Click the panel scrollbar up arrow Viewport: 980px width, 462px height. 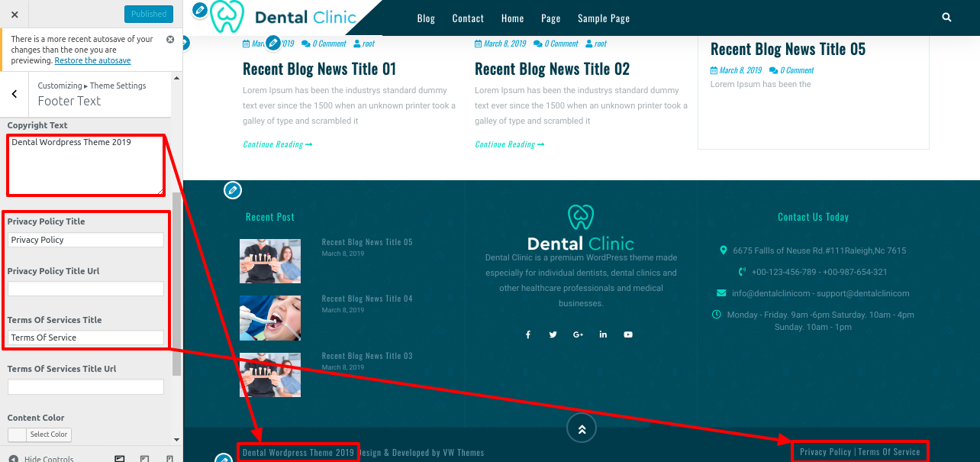(x=177, y=77)
